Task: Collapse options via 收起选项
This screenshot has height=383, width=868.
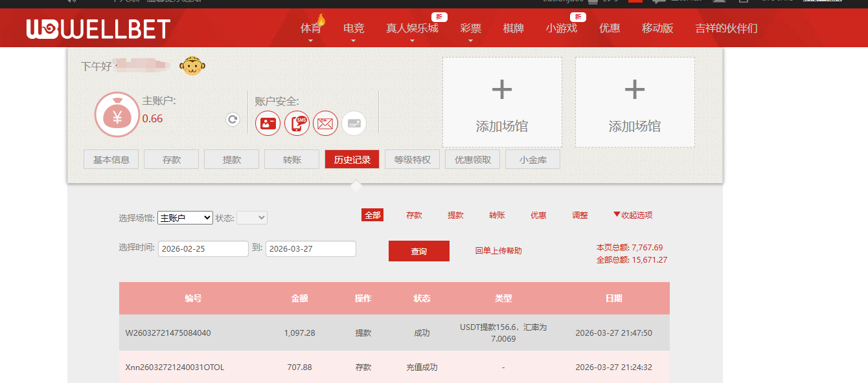Action: (x=633, y=215)
